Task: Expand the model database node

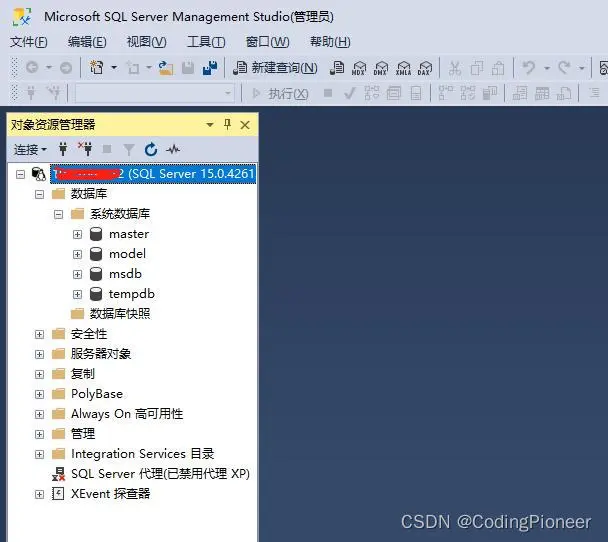Action: point(78,254)
